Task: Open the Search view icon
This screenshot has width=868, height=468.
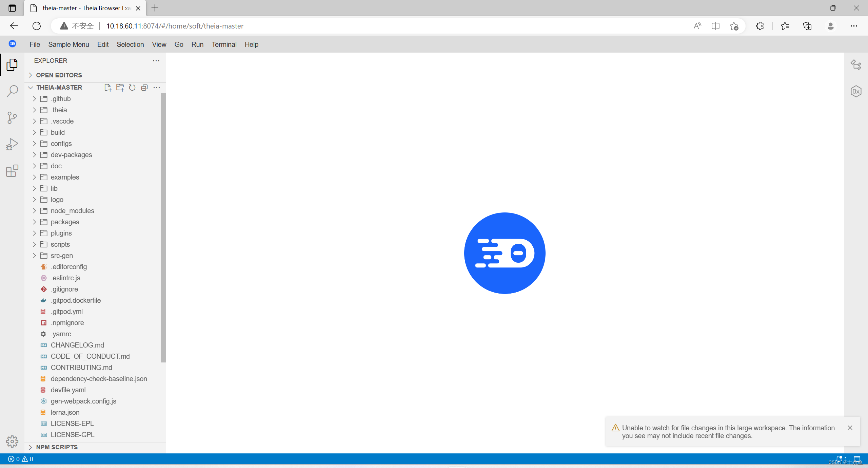Action: click(x=12, y=91)
